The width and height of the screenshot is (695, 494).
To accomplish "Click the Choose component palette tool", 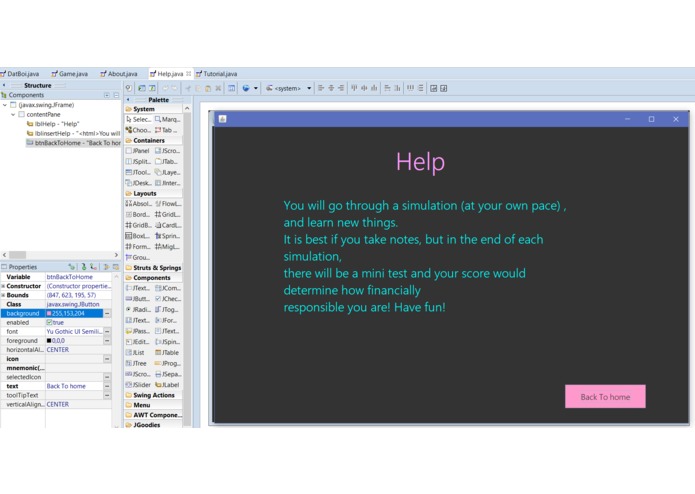I will point(138,130).
